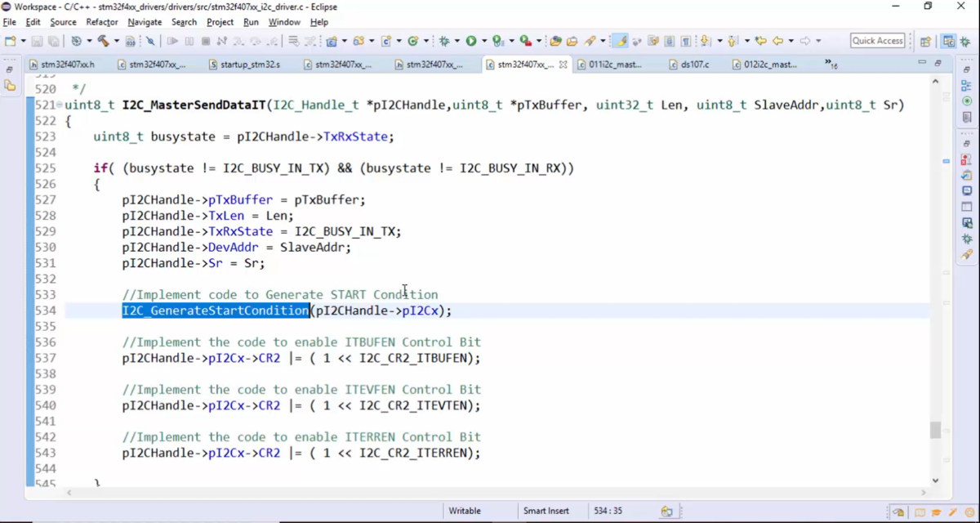
Task: Open the Window menu
Action: point(284,22)
